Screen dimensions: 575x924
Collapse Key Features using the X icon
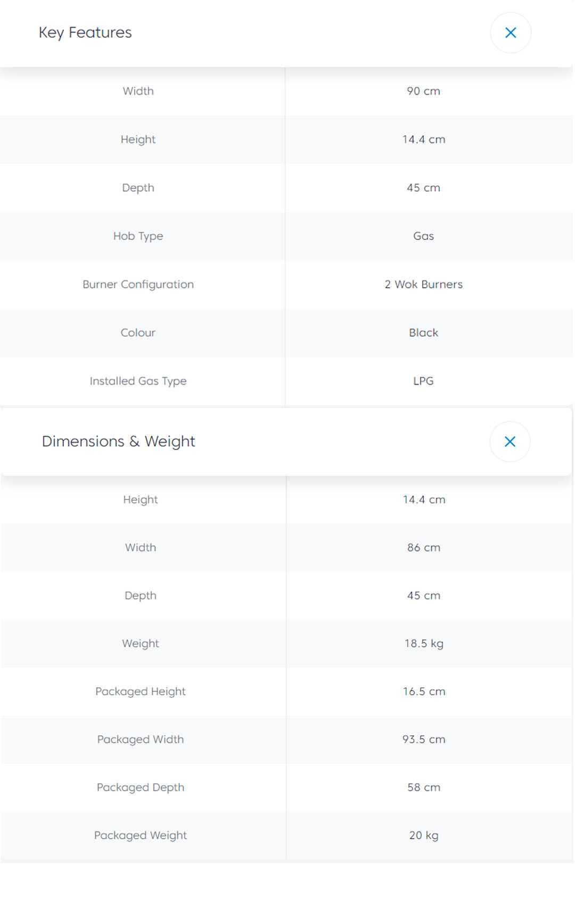point(510,33)
